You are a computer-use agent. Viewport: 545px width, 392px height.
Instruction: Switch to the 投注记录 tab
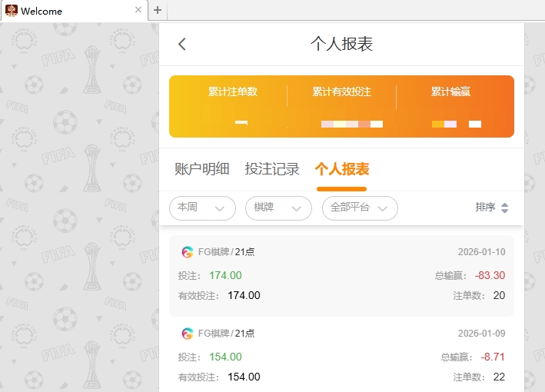(x=272, y=169)
